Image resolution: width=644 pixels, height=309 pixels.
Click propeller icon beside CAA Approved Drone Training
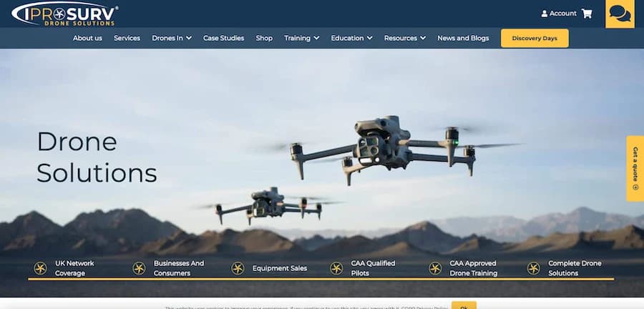(x=435, y=268)
